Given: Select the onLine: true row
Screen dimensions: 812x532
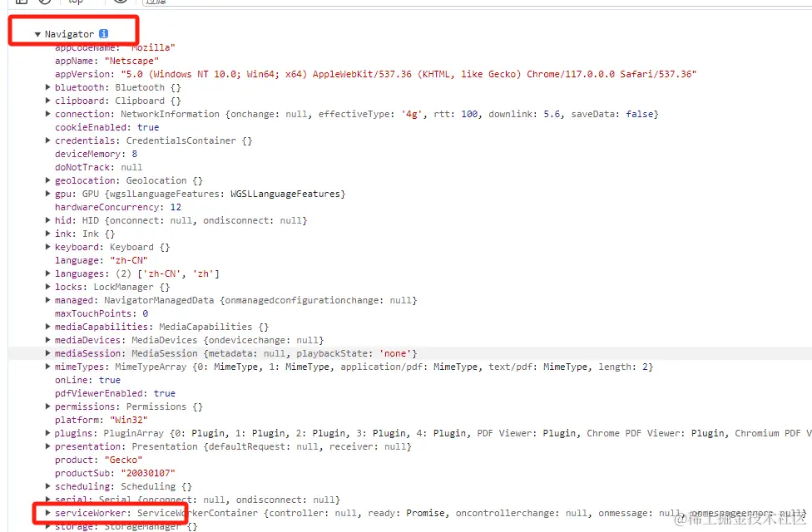Looking at the screenshot, I should 87,380.
